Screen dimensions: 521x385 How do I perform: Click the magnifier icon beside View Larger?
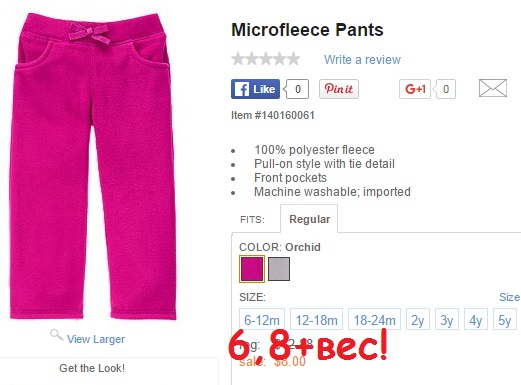pyautogui.click(x=56, y=335)
